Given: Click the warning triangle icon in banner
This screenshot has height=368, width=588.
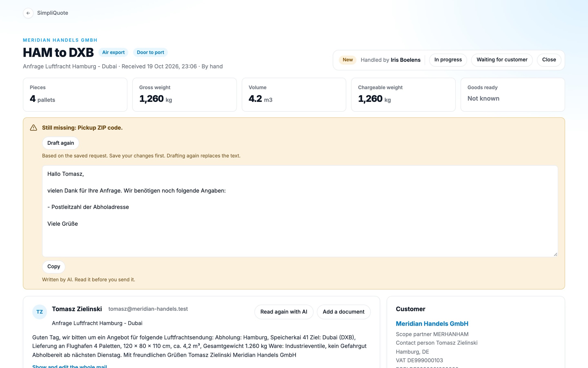Looking at the screenshot, I should point(33,128).
